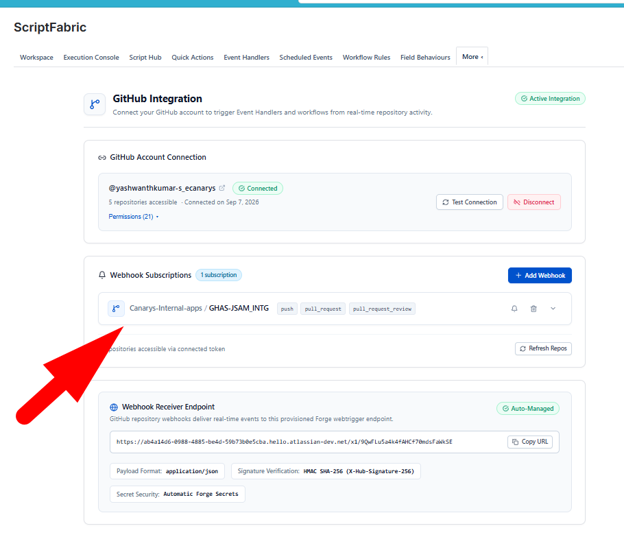Click the Disconnect button
624x537 pixels.
pos(534,202)
